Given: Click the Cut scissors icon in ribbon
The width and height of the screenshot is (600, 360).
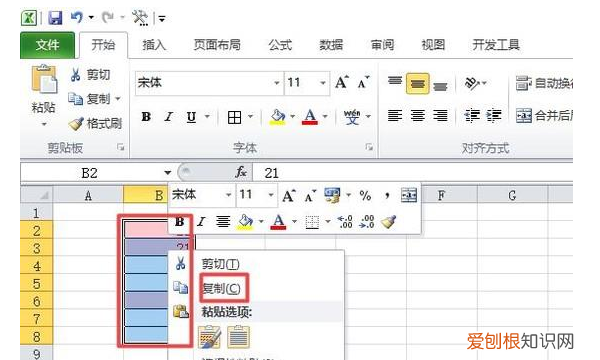Looking at the screenshot, I should click(75, 75).
